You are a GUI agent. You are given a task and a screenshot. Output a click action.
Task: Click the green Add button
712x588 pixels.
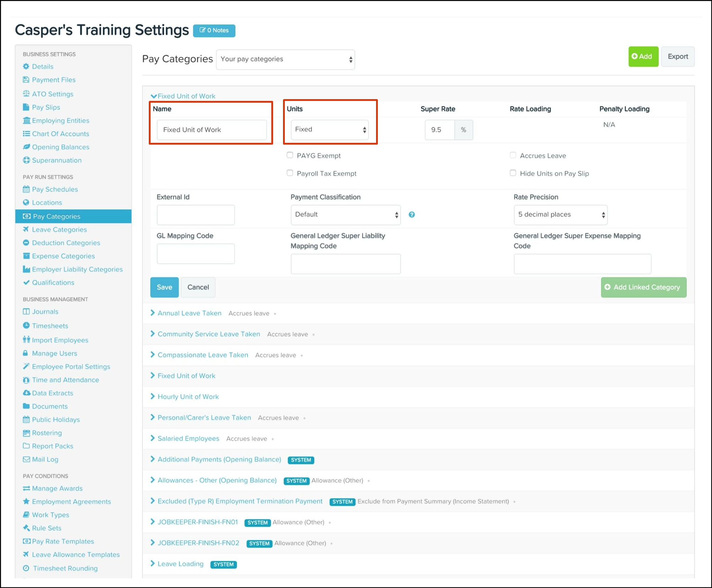pyautogui.click(x=643, y=56)
